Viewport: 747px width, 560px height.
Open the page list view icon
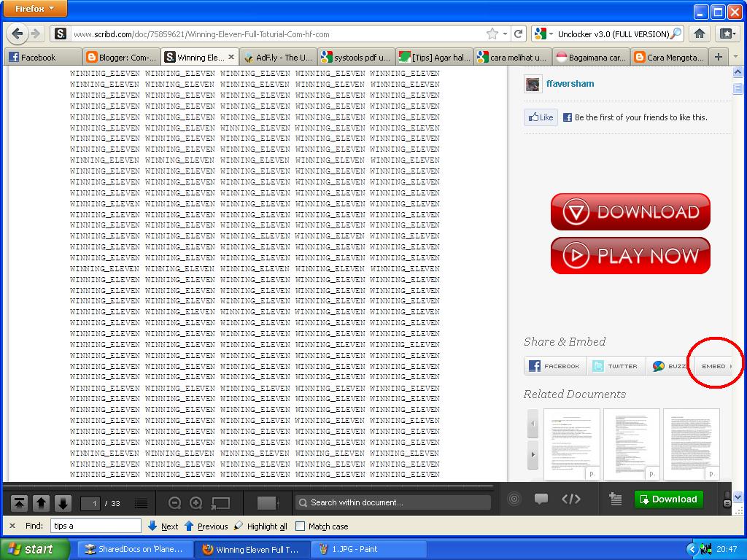pyautogui.click(x=142, y=503)
